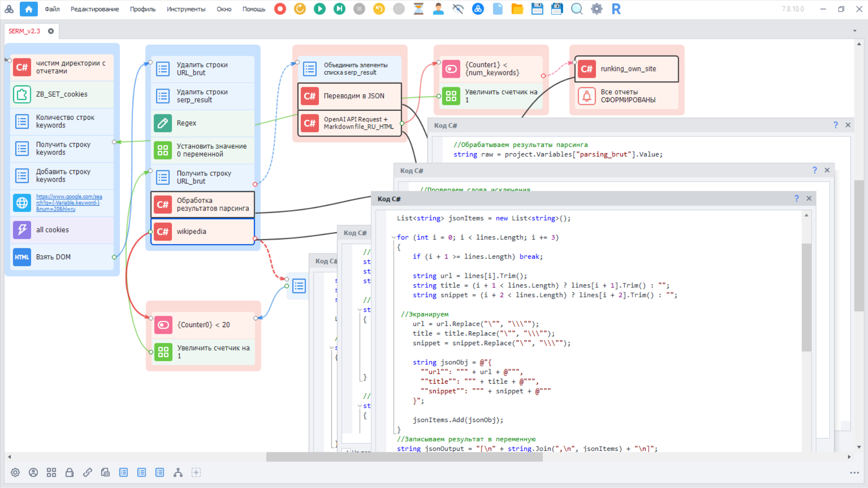Click the Regex action's green pencil icon
The width and height of the screenshot is (868, 488).
(163, 123)
